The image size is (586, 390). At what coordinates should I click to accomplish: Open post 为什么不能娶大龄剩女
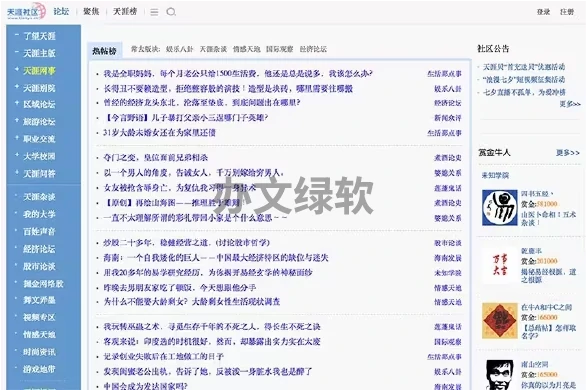tap(192, 302)
